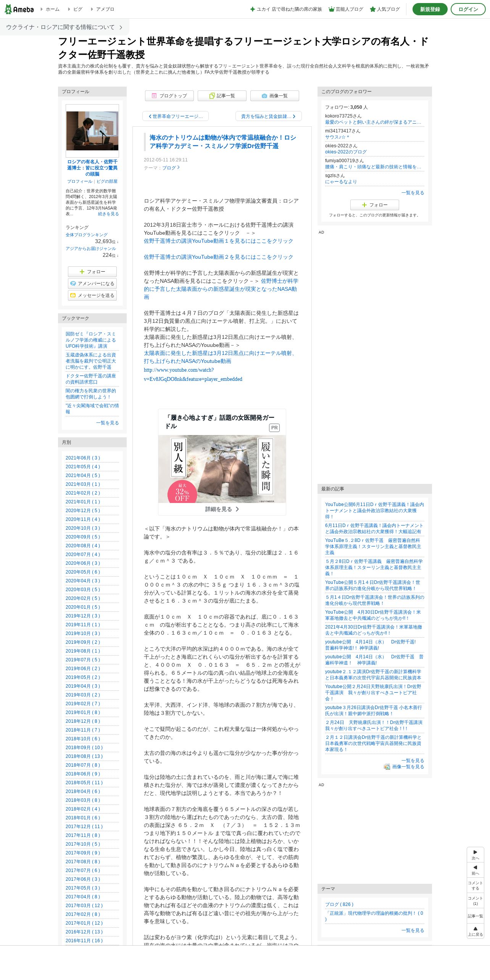The width and height of the screenshot is (490, 980).
Task: Open recent article ５月1４日Dr佐野千遥講演会
Action: pyautogui.click(x=374, y=600)
